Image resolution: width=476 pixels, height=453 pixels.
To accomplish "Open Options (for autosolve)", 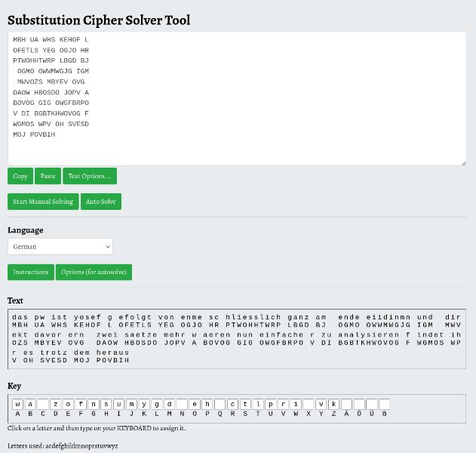I will (x=94, y=272).
